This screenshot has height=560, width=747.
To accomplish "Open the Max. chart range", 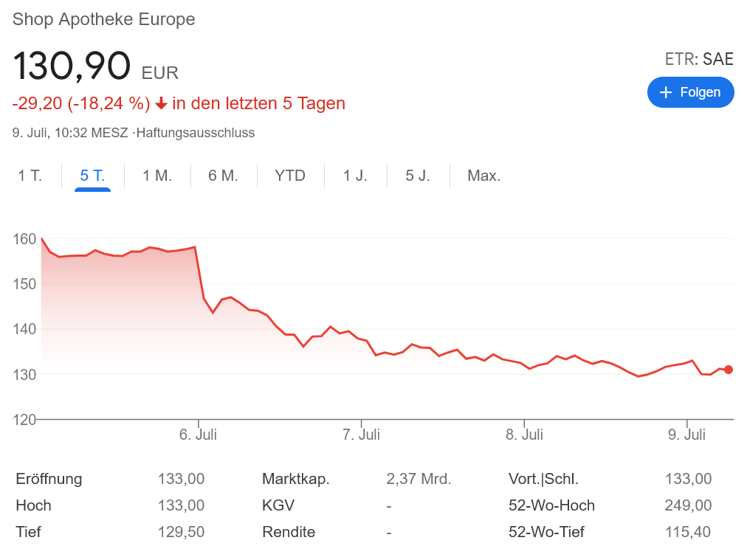I will tap(484, 176).
